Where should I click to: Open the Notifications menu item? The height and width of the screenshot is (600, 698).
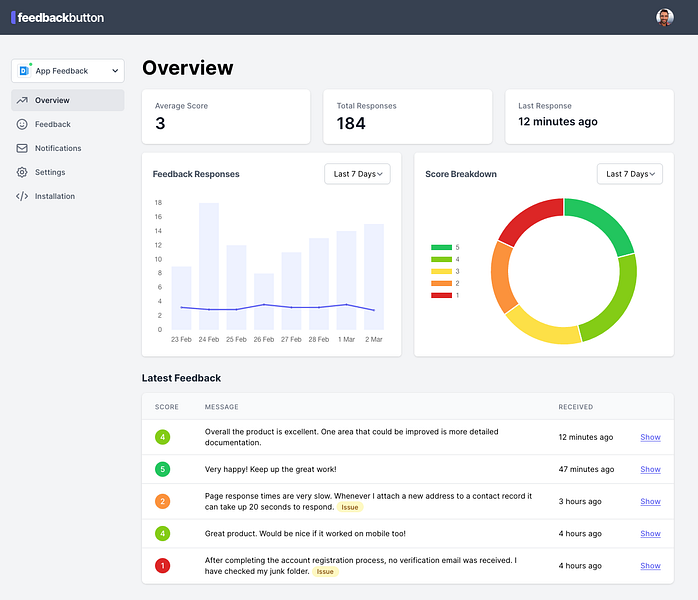click(x=58, y=148)
